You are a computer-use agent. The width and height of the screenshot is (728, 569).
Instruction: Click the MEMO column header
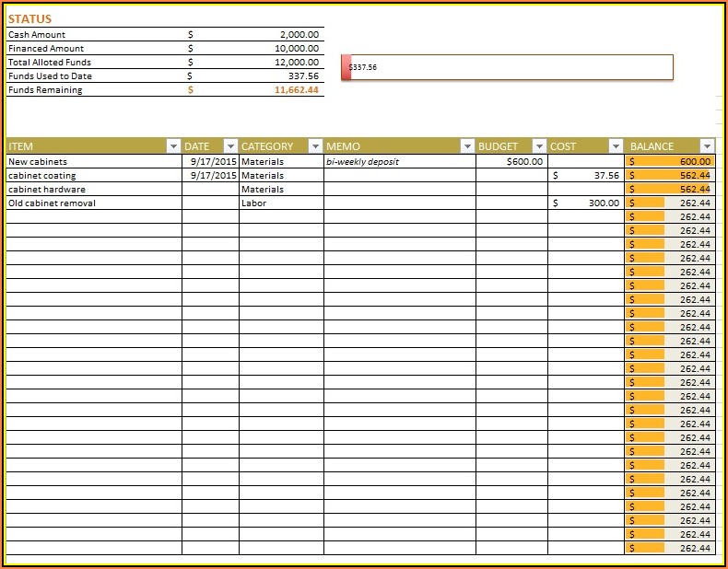(400, 146)
